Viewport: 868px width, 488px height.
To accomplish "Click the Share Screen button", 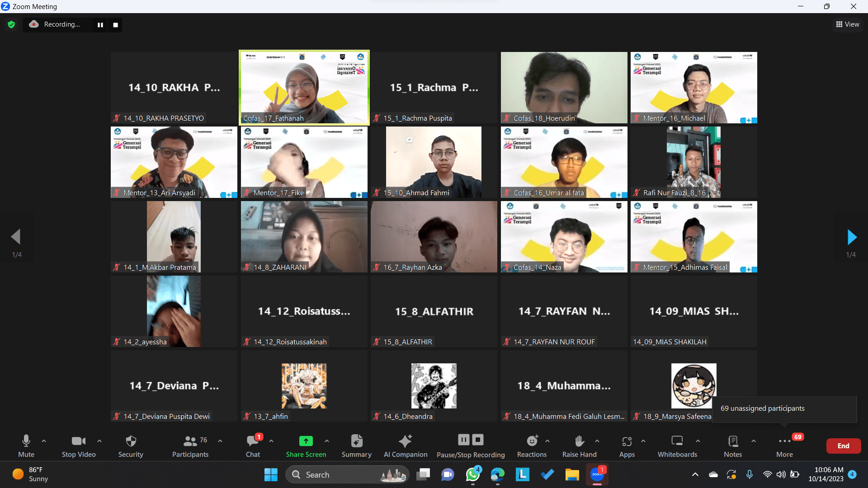I will coord(306,441).
